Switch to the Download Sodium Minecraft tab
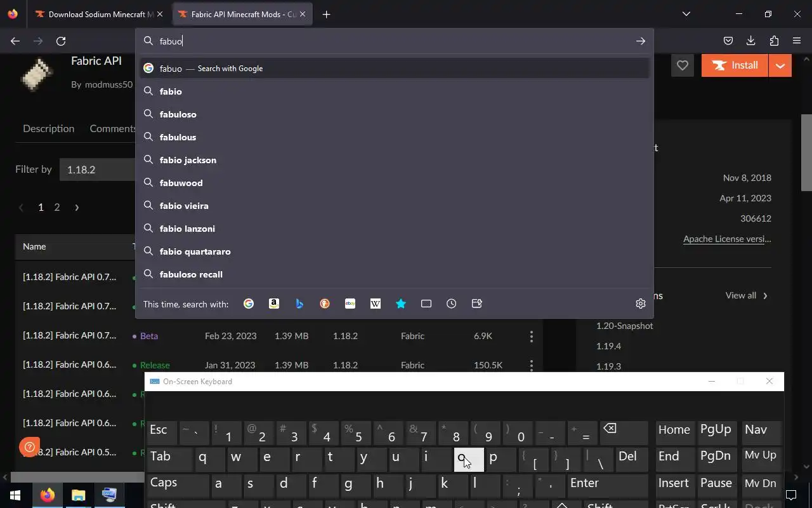The height and width of the screenshot is (508, 812). coord(100,14)
